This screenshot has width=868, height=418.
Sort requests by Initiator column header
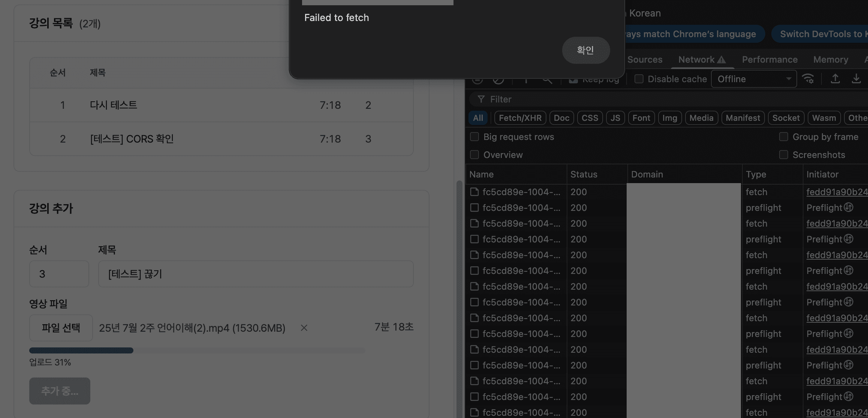pos(835,174)
